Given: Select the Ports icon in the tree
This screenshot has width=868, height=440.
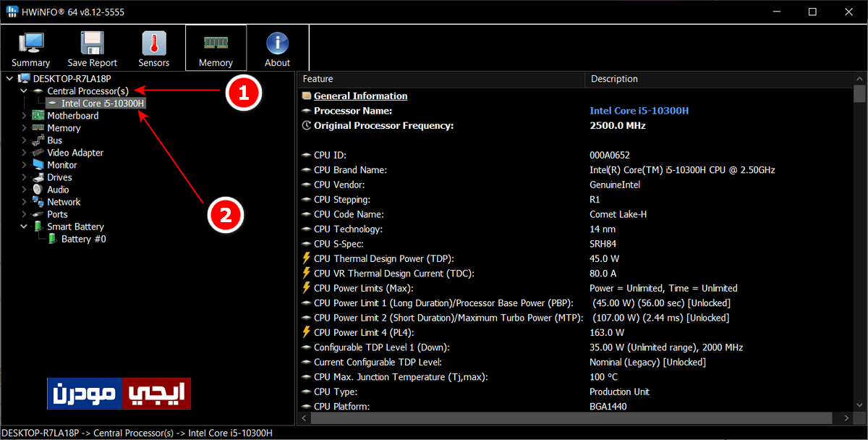Looking at the screenshot, I should (38, 214).
